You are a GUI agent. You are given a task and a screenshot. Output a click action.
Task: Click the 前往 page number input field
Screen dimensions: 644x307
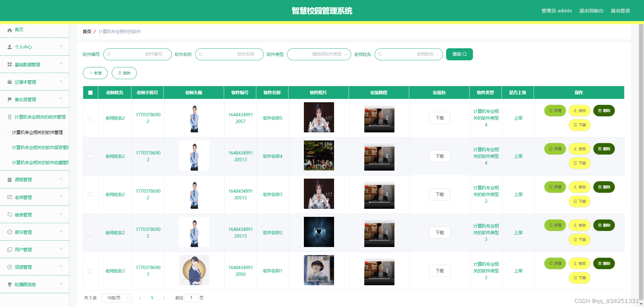(x=192, y=298)
